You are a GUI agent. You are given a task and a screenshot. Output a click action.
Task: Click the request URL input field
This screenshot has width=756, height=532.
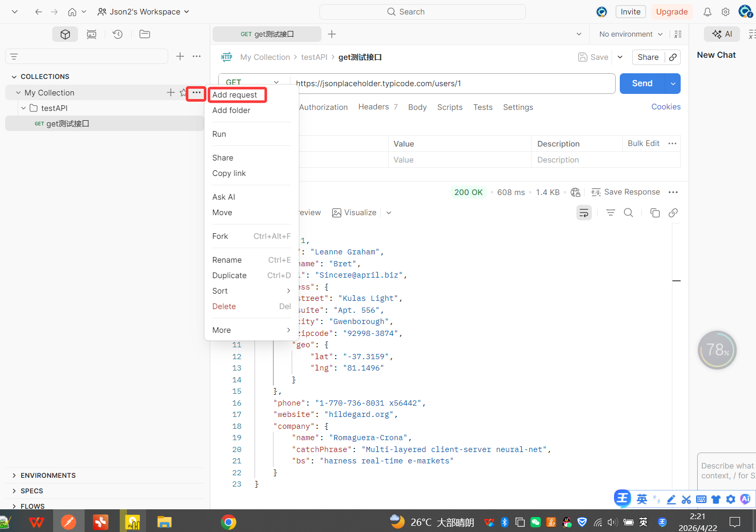click(x=453, y=84)
